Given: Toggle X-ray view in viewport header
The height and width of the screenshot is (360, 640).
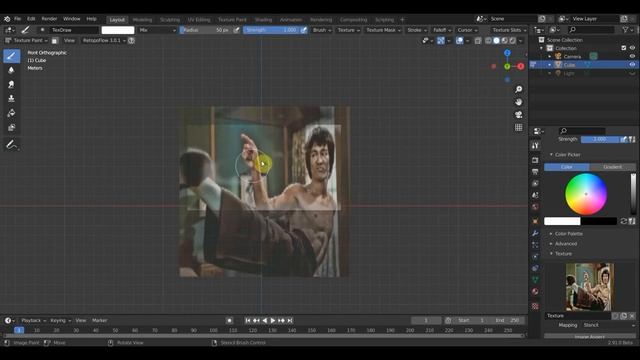Looking at the screenshot, I should [x=478, y=40].
